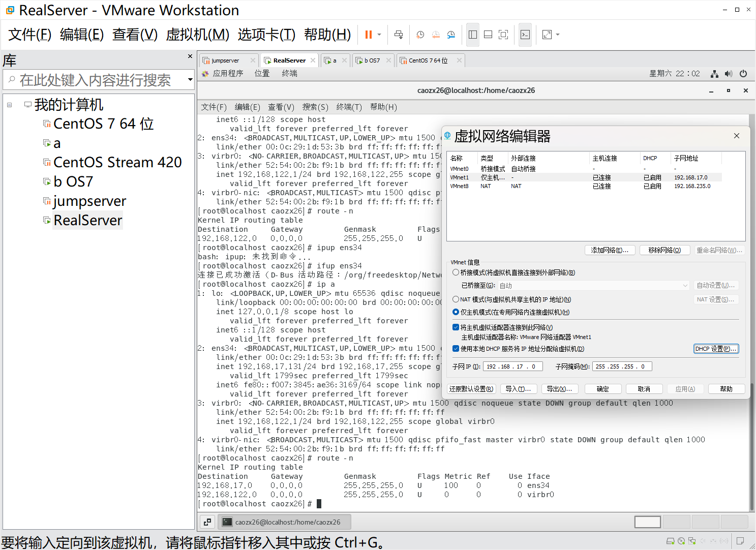This screenshot has height=550, width=756.
Task: Click the 添加网络 button
Action: point(610,250)
